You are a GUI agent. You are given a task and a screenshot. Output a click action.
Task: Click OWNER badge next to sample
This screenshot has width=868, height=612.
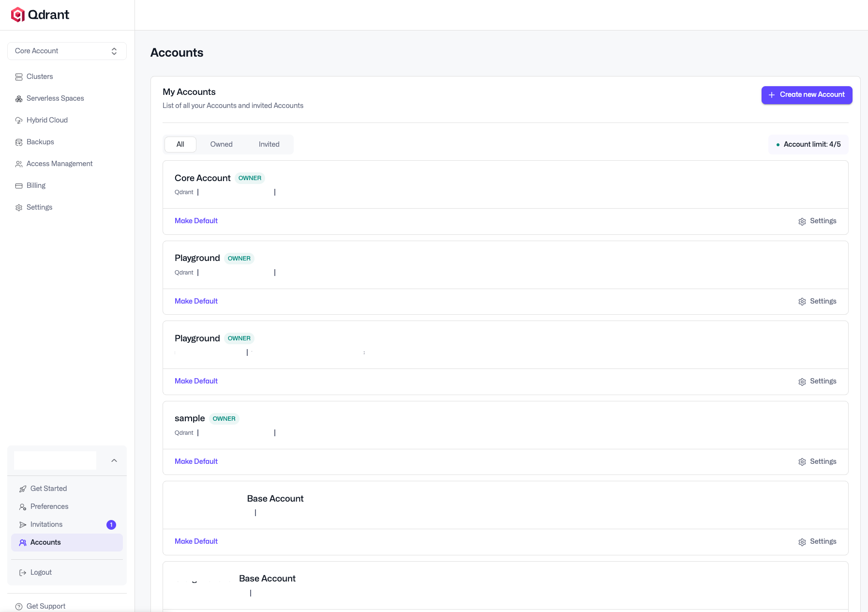(x=224, y=419)
